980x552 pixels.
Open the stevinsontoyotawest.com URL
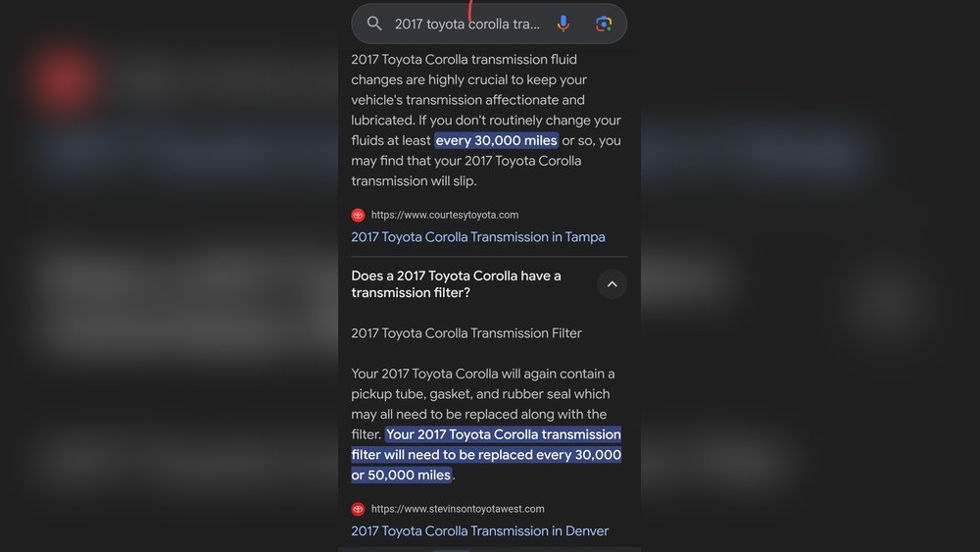[458, 509]
